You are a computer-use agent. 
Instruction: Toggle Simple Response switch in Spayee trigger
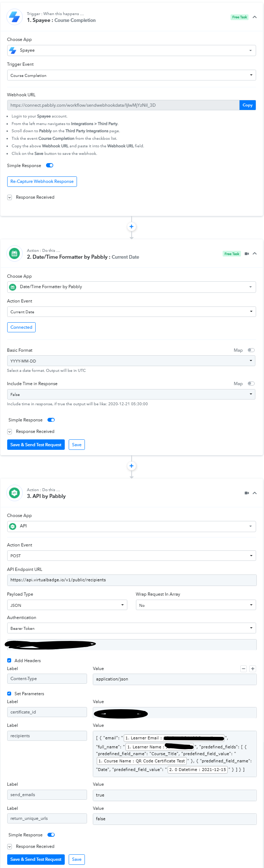pyautogui.click(x=50, y=166)
